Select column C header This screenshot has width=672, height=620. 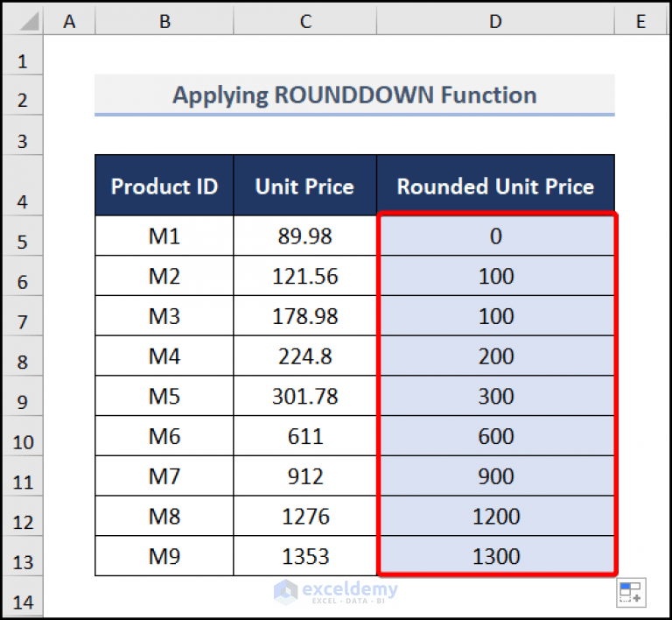305,21
